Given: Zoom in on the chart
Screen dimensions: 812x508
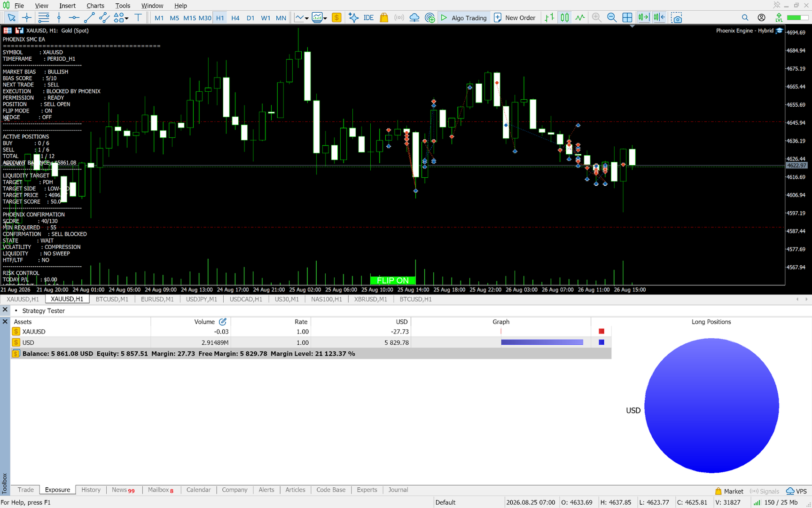Looking at the screenshot, I should (597, 18).
